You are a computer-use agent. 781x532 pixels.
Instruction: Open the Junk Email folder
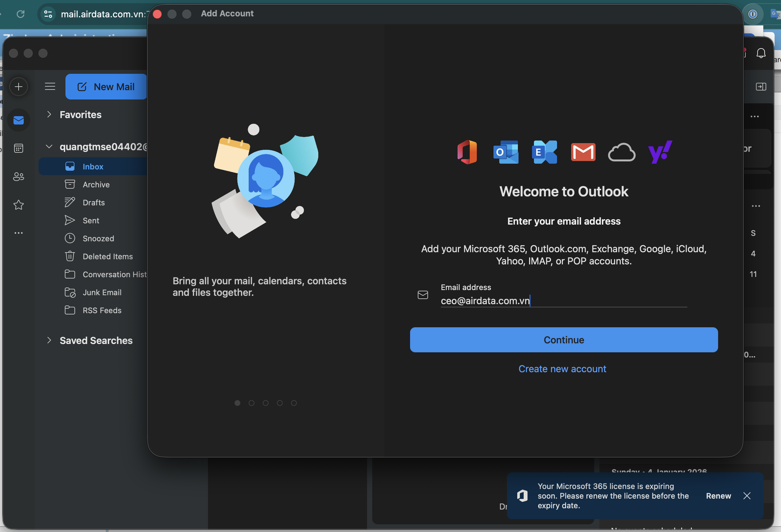point(102,292)
